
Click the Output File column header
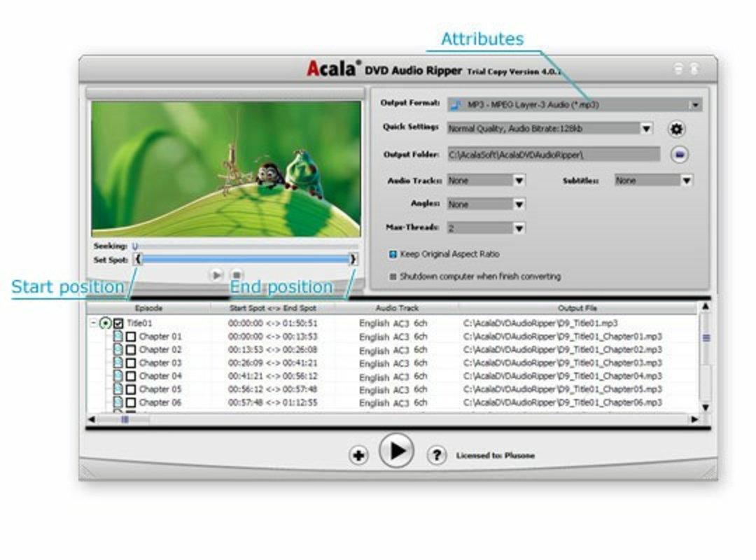pos(577,308)
